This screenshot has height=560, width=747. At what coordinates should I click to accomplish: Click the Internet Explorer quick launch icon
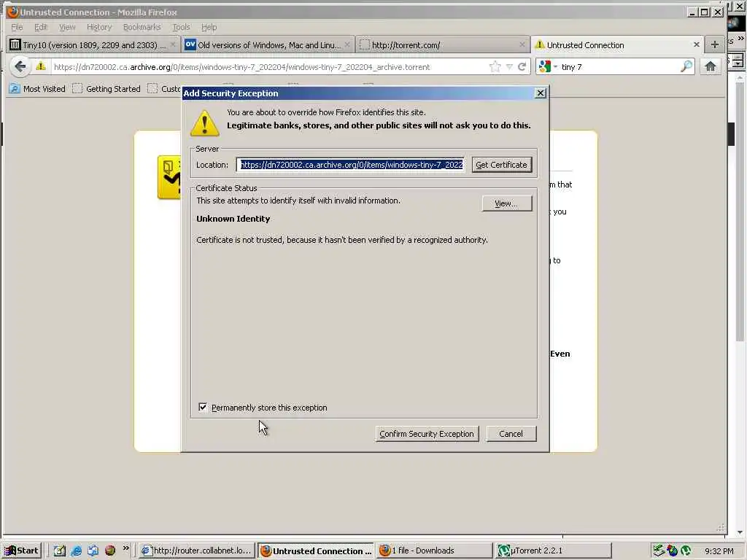pyautogui.click(x=76, y=551)
